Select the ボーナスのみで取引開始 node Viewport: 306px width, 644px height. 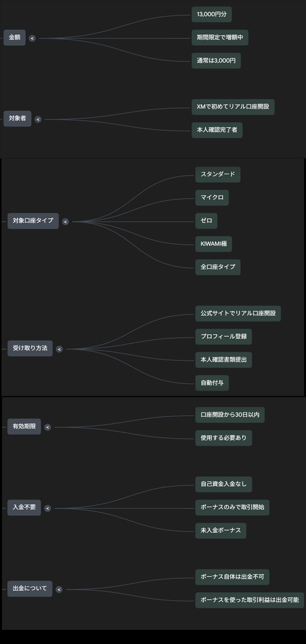(x=232, y=508)
